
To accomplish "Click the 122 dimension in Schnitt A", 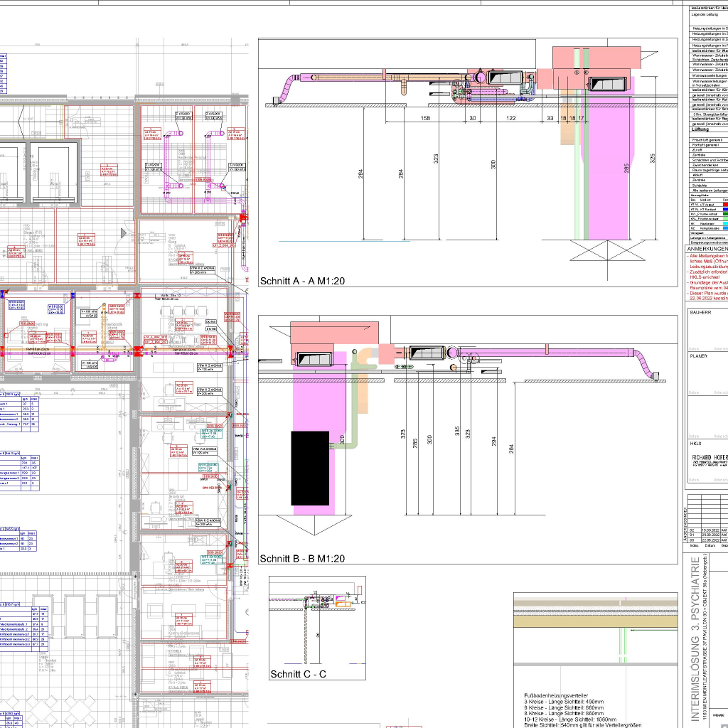I will [x=510, y=118].
